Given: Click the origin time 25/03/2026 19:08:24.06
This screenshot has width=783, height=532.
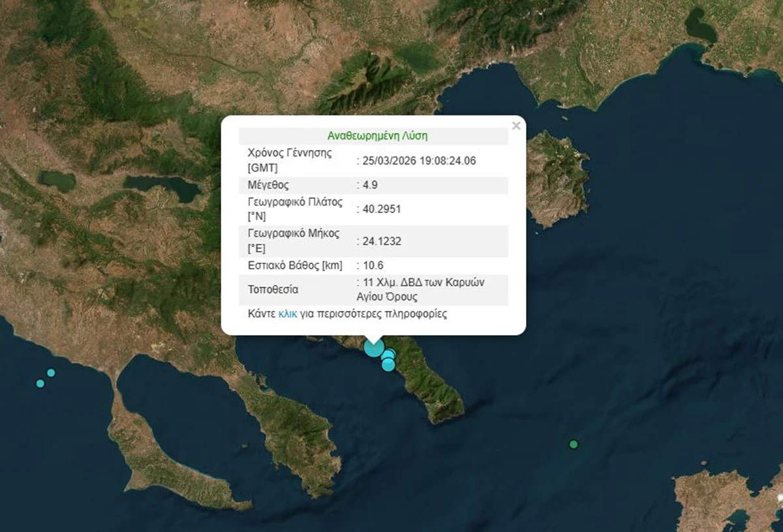Looking at the screenshot, I should click(x=419, y=161).
